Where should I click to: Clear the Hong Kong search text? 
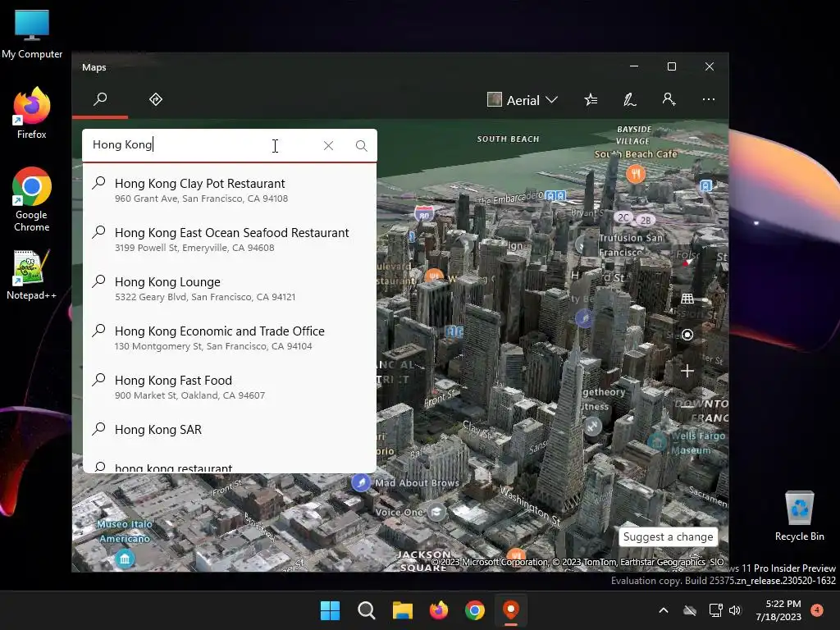328,146
